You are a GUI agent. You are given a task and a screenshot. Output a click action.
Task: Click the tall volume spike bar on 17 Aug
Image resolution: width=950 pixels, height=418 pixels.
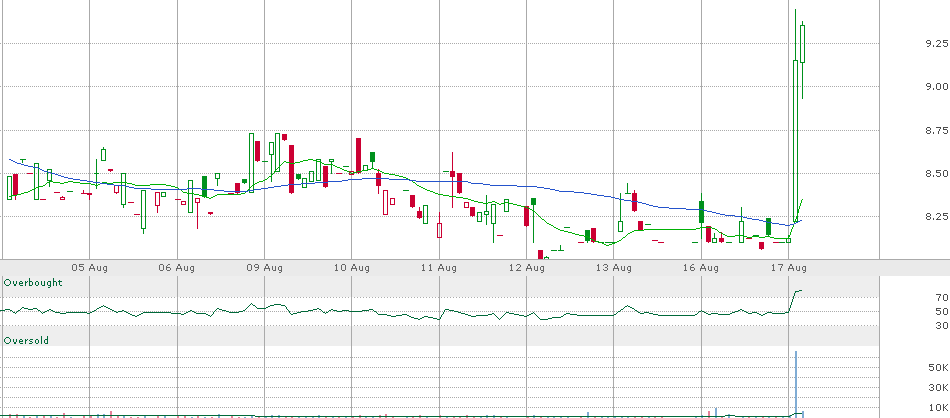796,383
